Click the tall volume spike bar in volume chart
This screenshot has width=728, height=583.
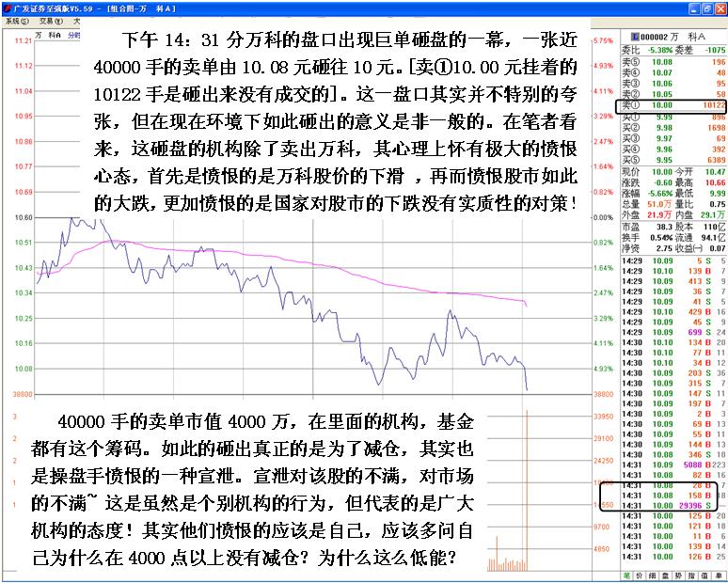tap(527, 490)
